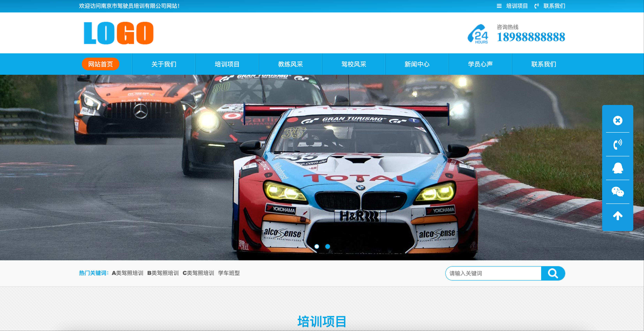This screenshot has width=644, height=331.
Task: Open 学员心声 in the navigation bar
Action: coord(480,64)
